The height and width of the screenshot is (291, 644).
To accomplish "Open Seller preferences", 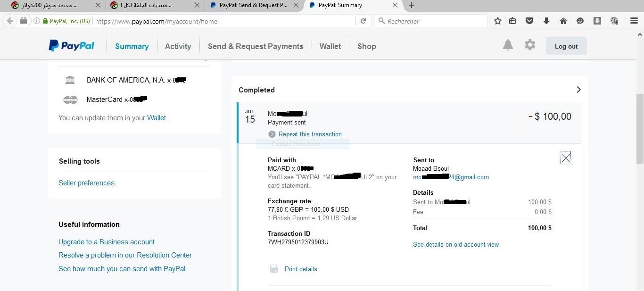I will coord(86,183).
